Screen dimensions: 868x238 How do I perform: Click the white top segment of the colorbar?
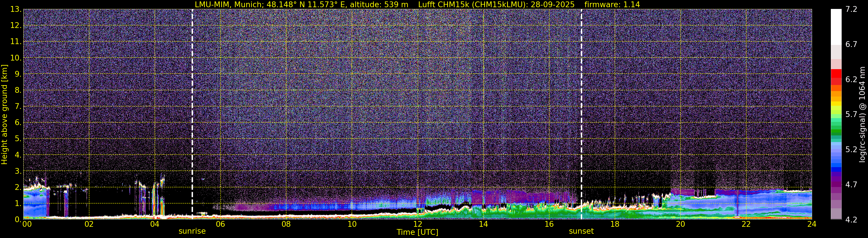pos(836,27)
